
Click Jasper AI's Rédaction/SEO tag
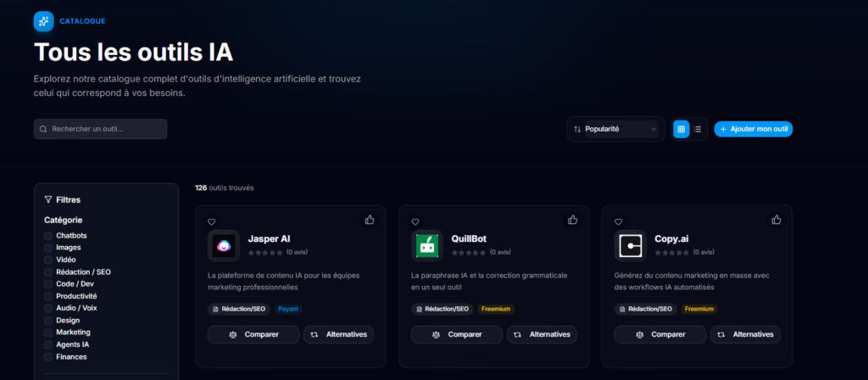(x=239, y=309)
